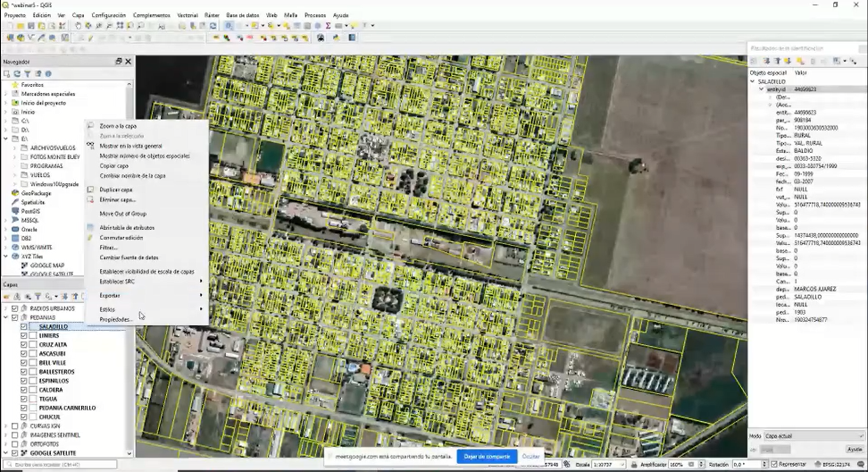Open the Escala scale dropdown

tap(622, 464)
